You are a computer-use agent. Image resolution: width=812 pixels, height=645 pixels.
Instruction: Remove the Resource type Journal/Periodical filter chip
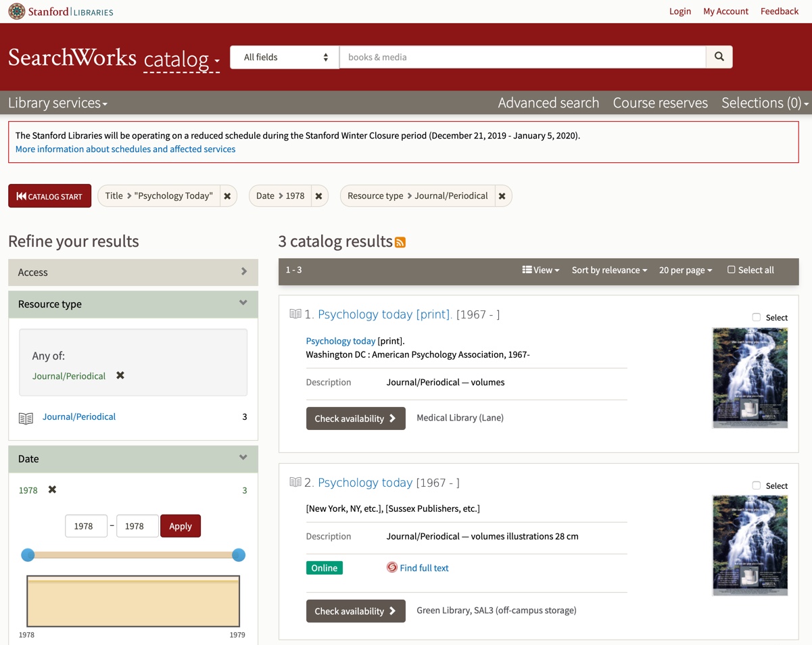tap(502, 196)
